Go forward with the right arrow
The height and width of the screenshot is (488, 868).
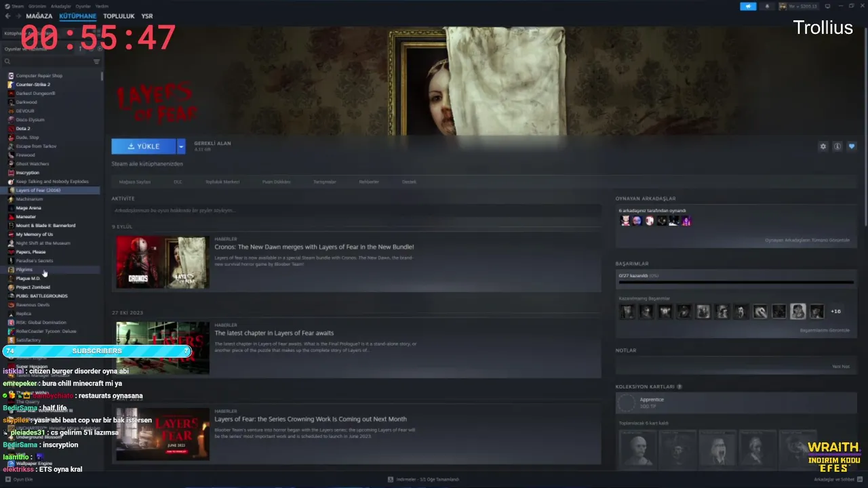click(x=18, y=16)
